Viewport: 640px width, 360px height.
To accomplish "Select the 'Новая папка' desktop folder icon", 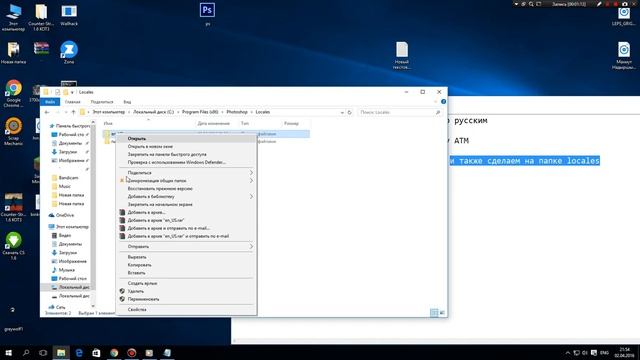I will click(13, 52).
